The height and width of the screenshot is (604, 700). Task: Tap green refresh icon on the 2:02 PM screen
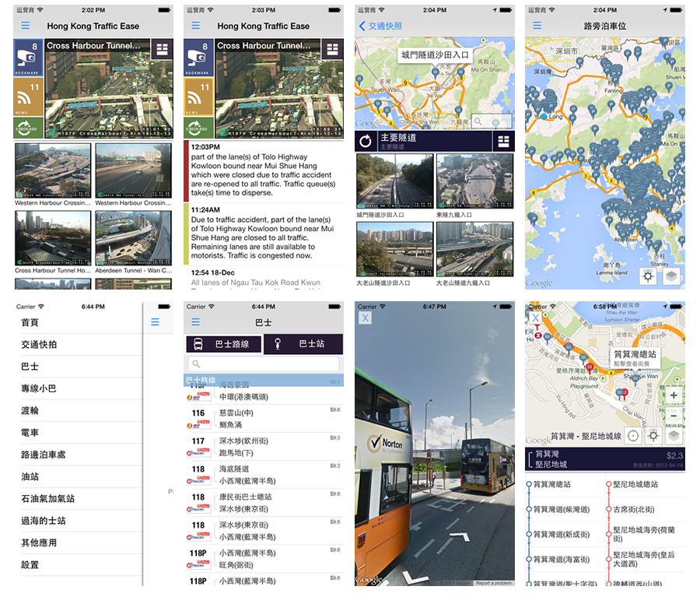pos(29,128)
